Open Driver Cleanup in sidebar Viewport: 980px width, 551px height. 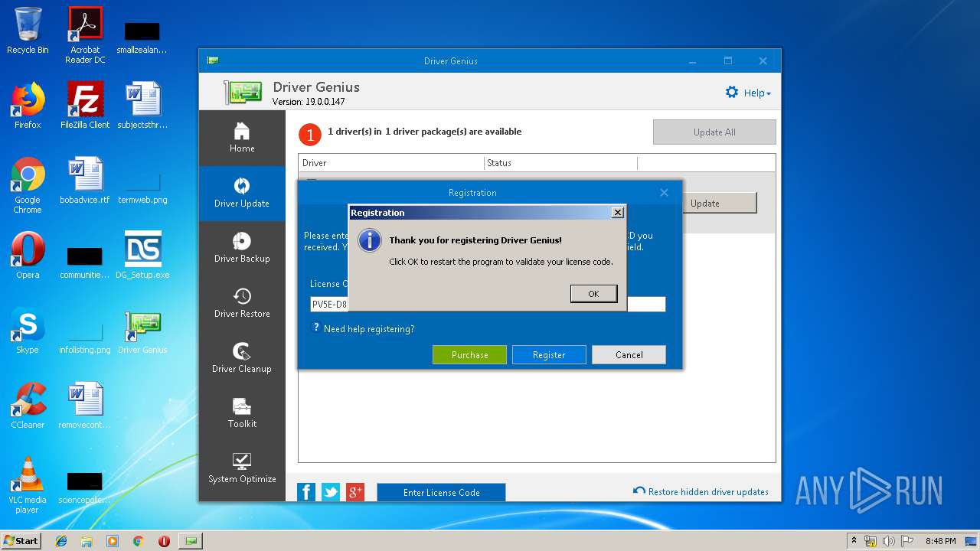point(242,359)
